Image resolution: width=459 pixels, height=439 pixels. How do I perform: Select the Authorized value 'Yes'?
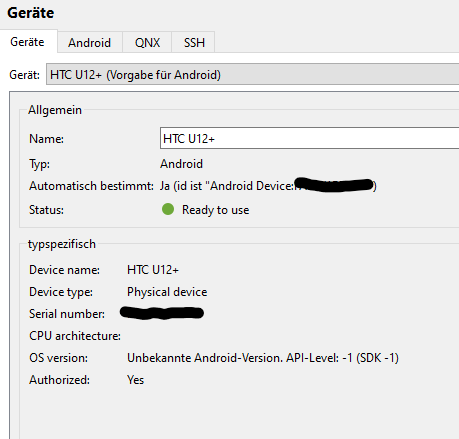point(135,380)
